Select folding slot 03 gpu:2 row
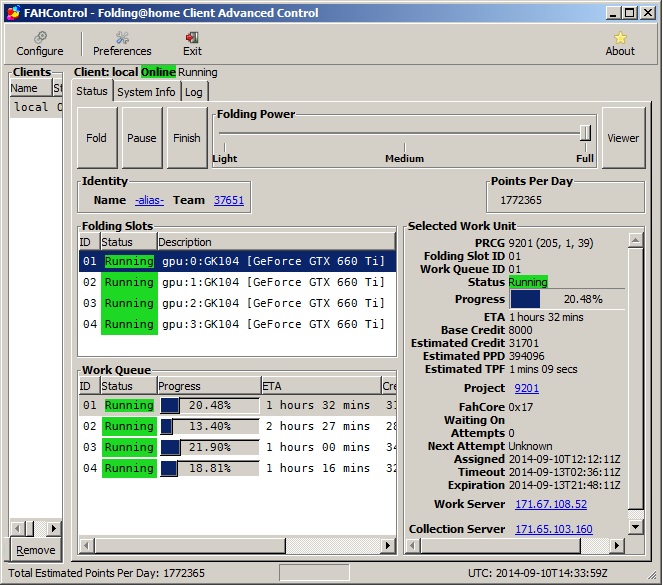The image size is (663, 585). tap(237, 303)
